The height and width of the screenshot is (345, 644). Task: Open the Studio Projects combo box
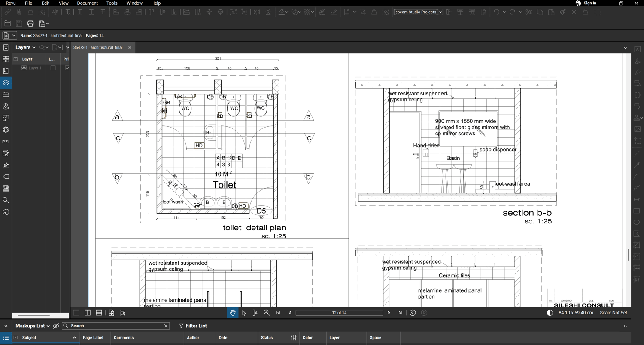(418, 12)
